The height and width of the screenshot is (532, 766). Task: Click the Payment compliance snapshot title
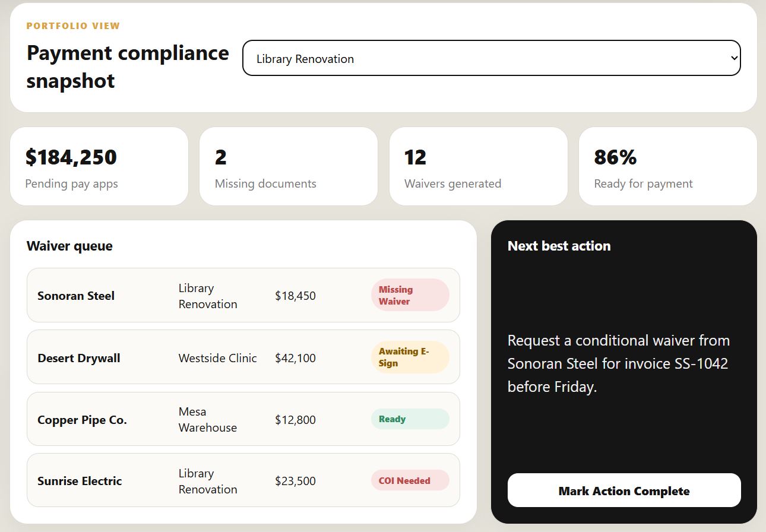pyautogui.click(x=128, y=66)
